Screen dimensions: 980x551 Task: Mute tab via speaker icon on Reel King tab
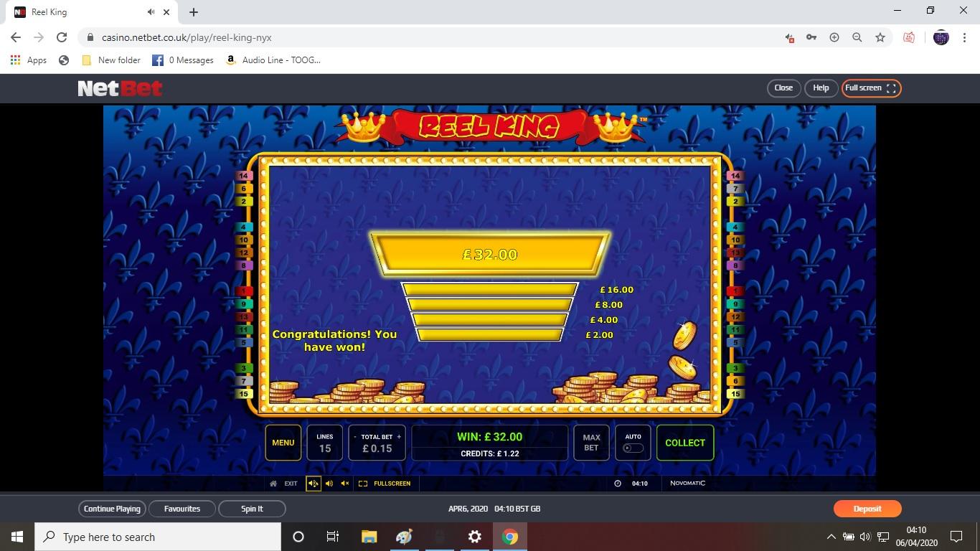click(x=151, y=12)
